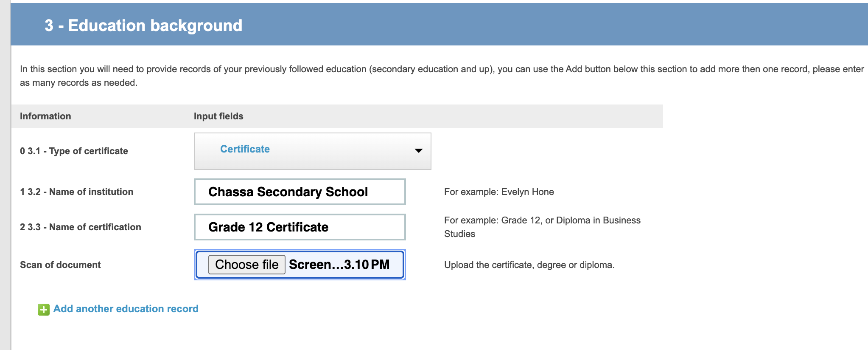
Task: Click the Add another education record link
Action: (126, 309)
